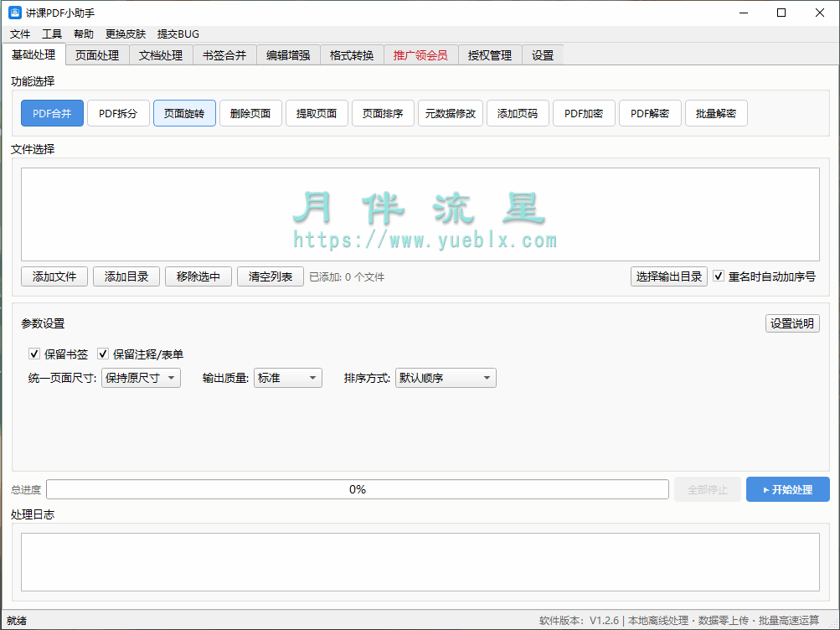
Task: Click the 总进度 progress bar at 0%
Action: click(x=358, y=489)
